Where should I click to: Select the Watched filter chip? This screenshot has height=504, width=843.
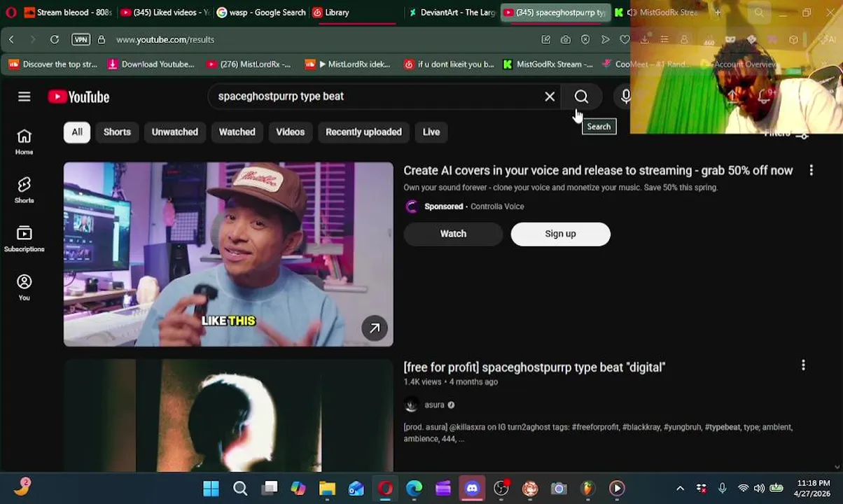click(x=237, y=132)
